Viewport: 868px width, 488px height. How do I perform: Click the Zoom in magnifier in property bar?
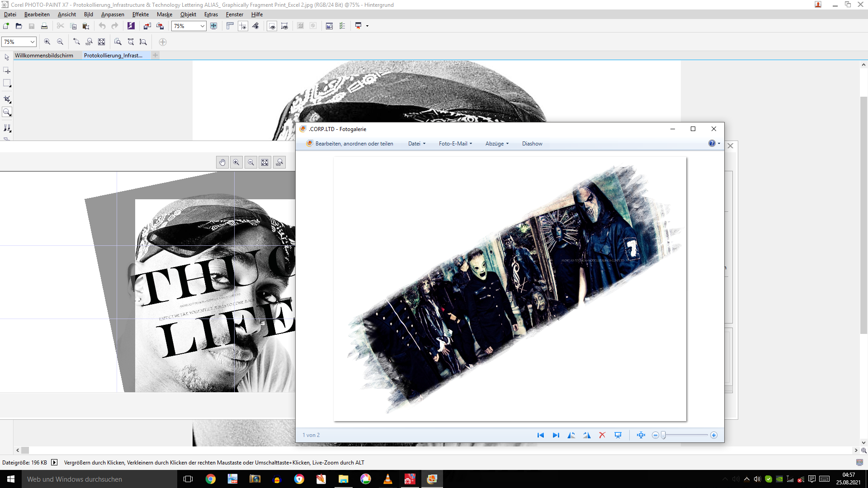(47, 42)
